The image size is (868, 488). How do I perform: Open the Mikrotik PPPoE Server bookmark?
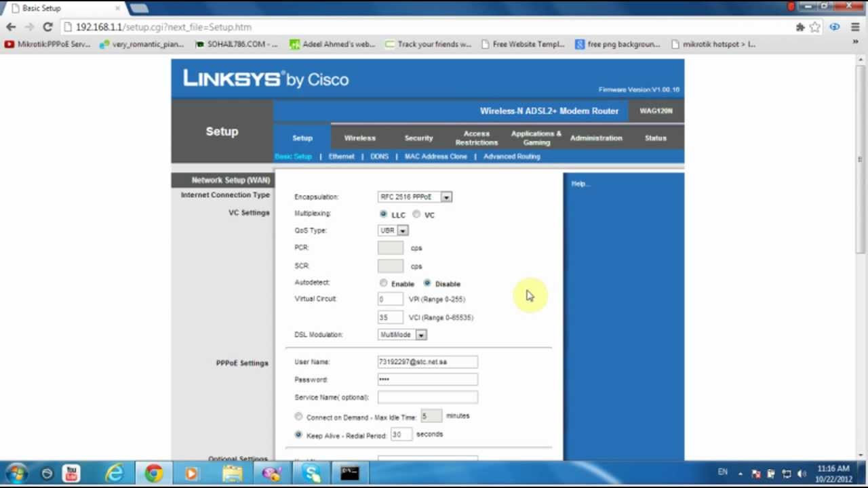(47, 44)
